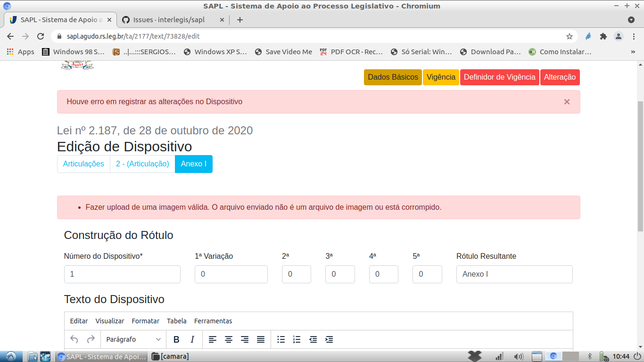Insert bulleted list

281,339
